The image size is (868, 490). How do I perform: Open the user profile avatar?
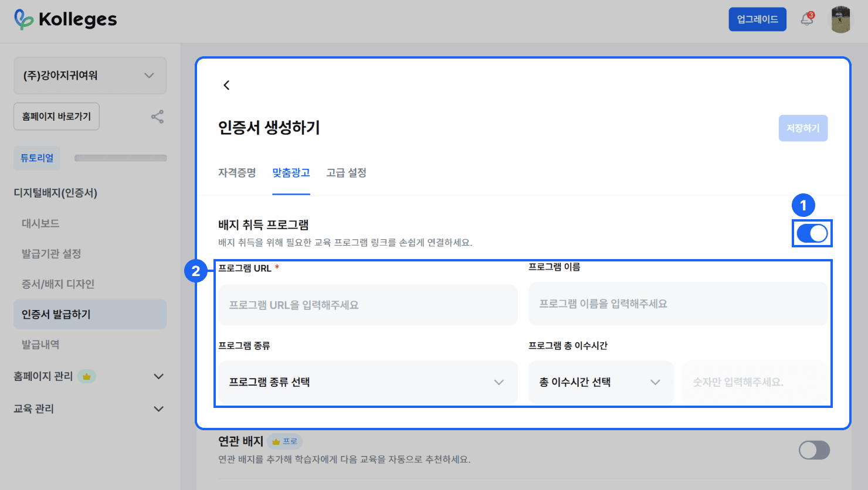(840, 19)
